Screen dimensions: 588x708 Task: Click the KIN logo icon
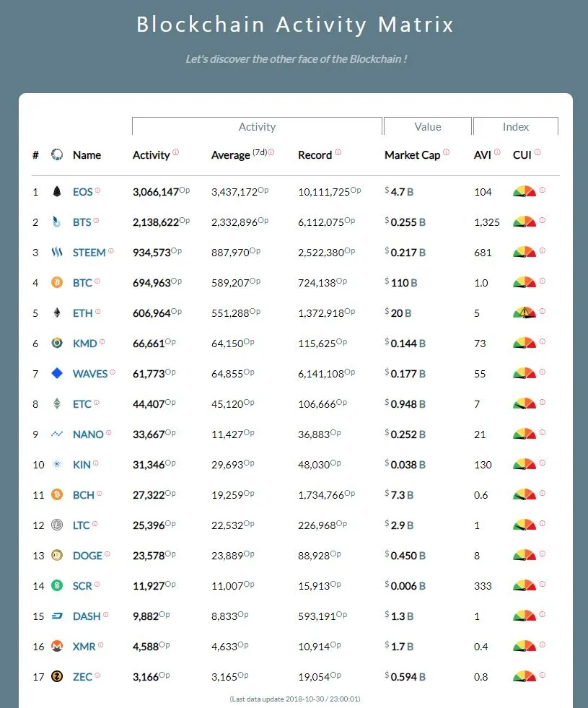coord(57,464)
